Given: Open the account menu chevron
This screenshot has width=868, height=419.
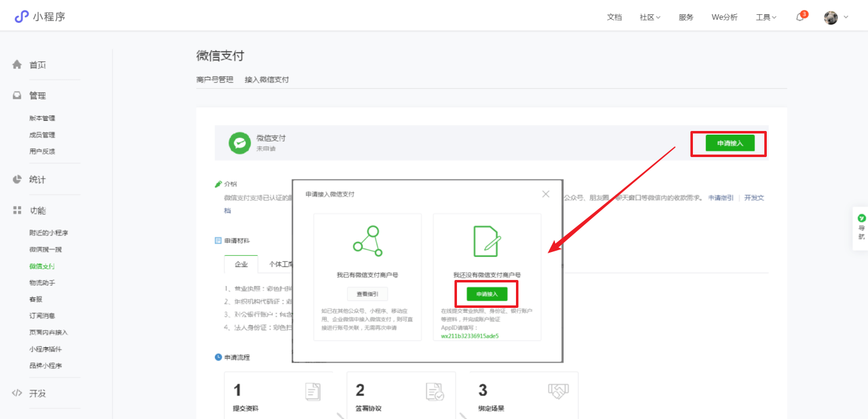Looking at the screenshot, I should pos(846,17).
